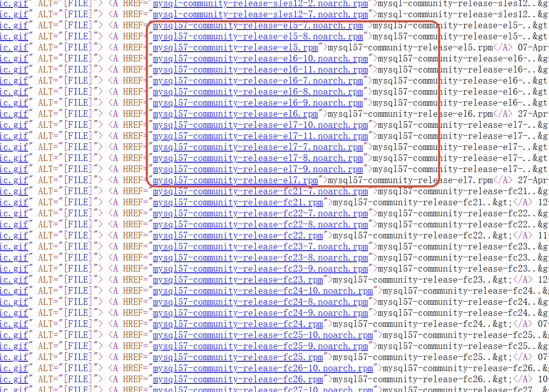Open the mysql57-community-release-el7-9.noarch.rpm link
This screenshot has width=549, height=392.
click(x=258, y=169)
